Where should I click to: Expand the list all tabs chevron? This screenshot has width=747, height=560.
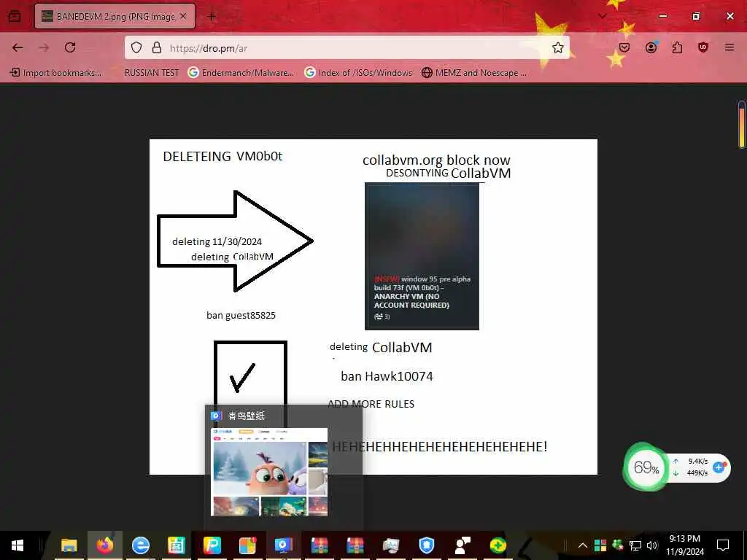click(603, 16)
